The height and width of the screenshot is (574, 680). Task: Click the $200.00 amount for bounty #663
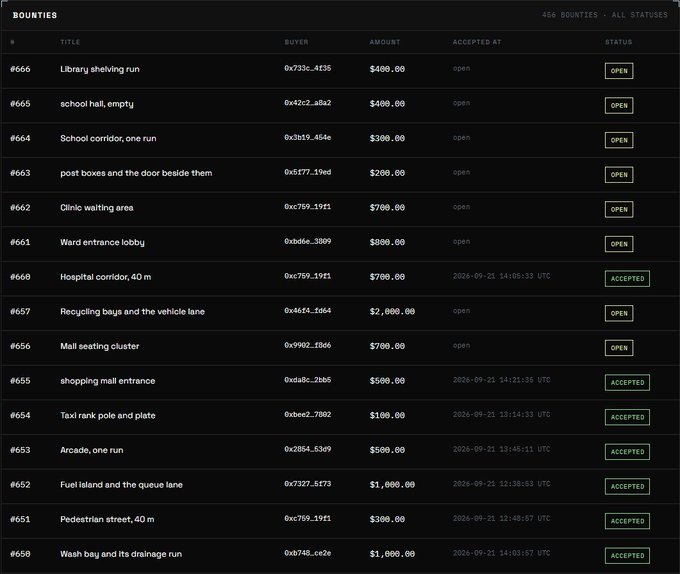click(x=387, y=173)
